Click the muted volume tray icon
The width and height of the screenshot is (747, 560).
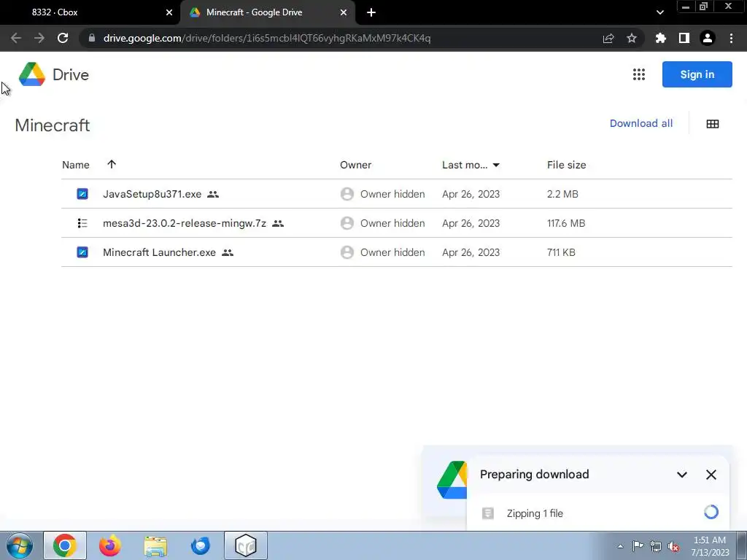[673, 546]
